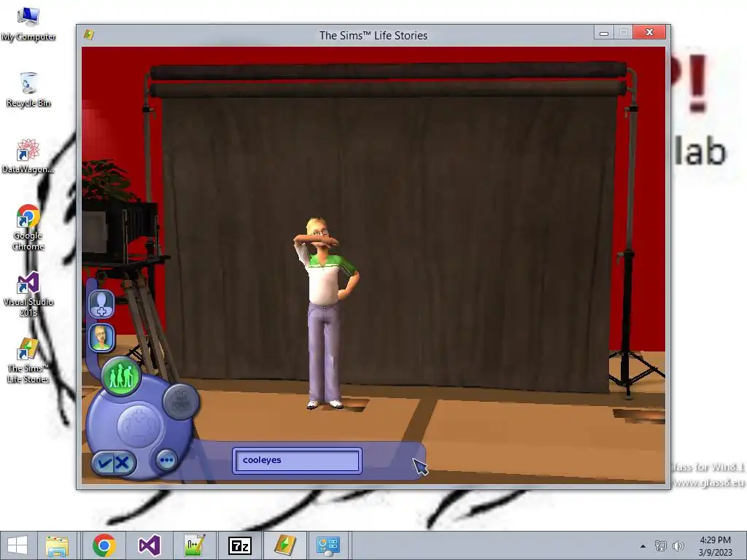This screenshot has width=747, height=560.
Task: Open File Explorer from the taskbar
Action: coord(57,545)
